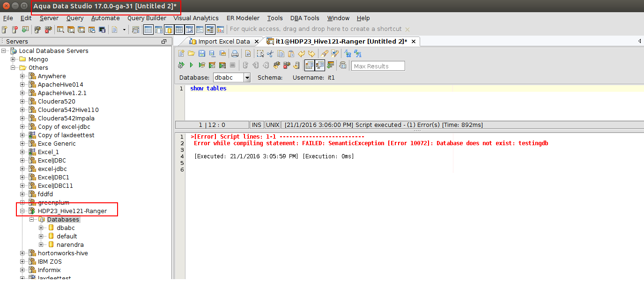
Task: Create a new script in editor toolbar
Action: pos(181,53)
